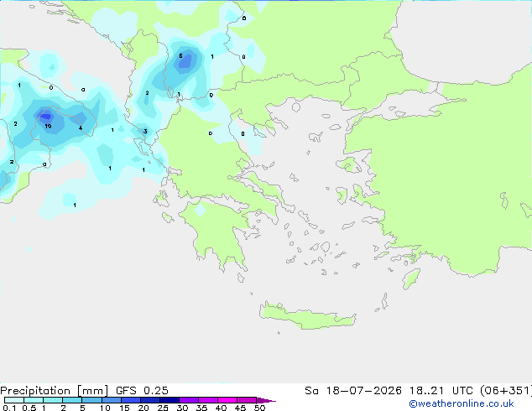Click the '3' precipitation value on the map

point(145,131)
